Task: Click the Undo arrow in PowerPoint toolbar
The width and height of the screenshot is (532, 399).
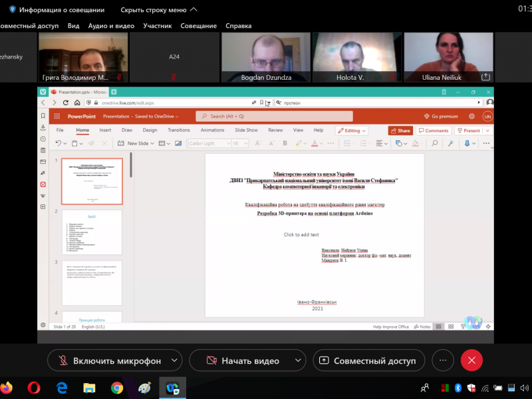Action: pos(59,143)
